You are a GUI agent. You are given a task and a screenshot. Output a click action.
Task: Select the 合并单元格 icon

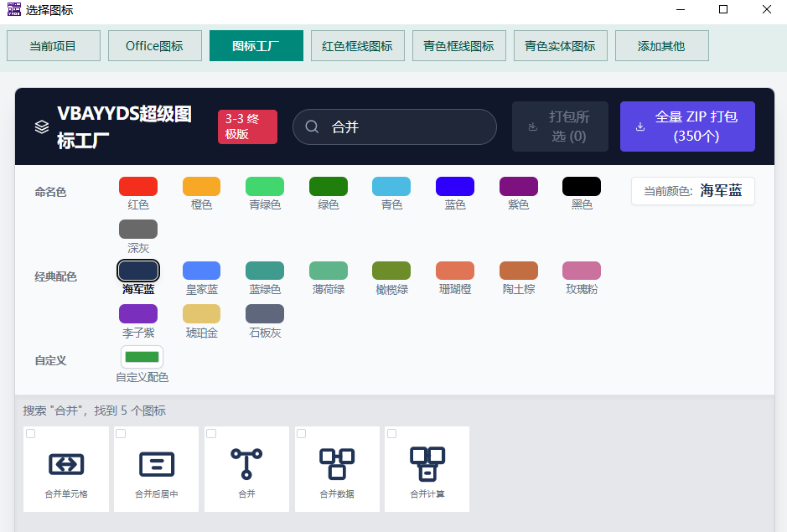tap(66, 464)
